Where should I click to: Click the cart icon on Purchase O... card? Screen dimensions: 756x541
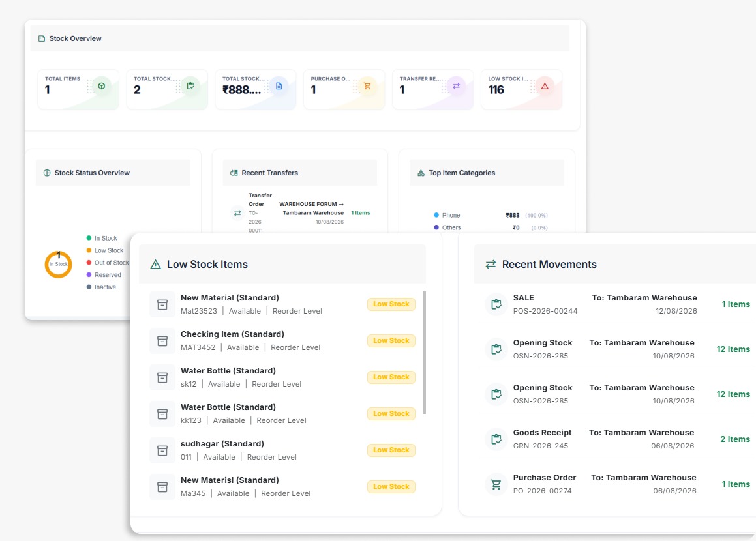(367, 86)
